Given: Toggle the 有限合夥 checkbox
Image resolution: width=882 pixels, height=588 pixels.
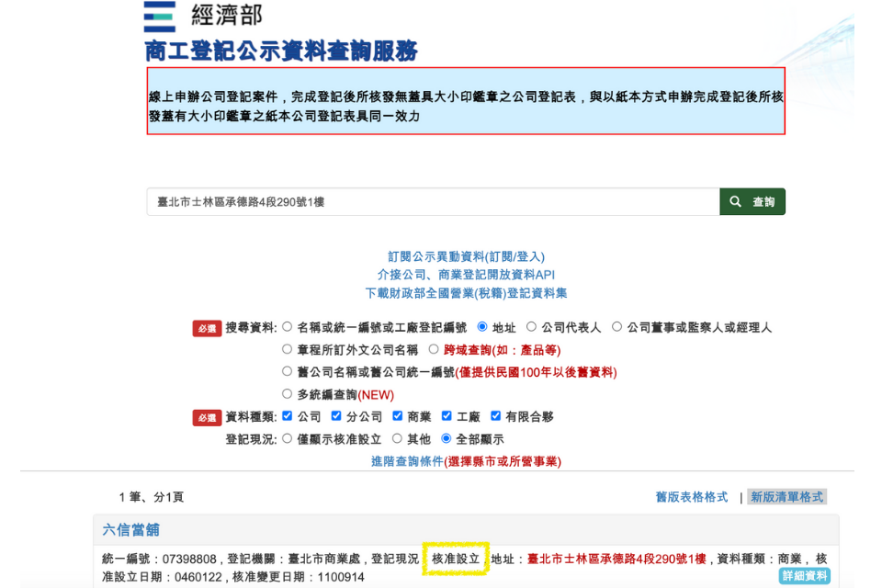Looking at the screenshot, I should click(x=496, y=416).
